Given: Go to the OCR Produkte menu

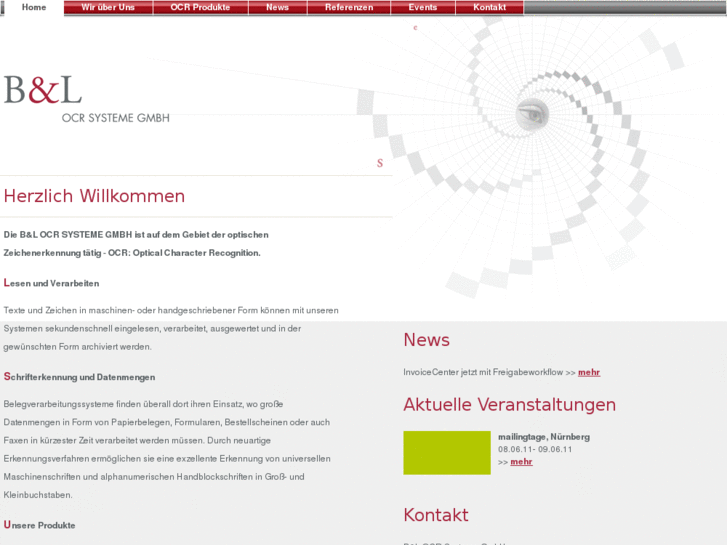Looking at the screenshot, I should click(x=200, y=7).
